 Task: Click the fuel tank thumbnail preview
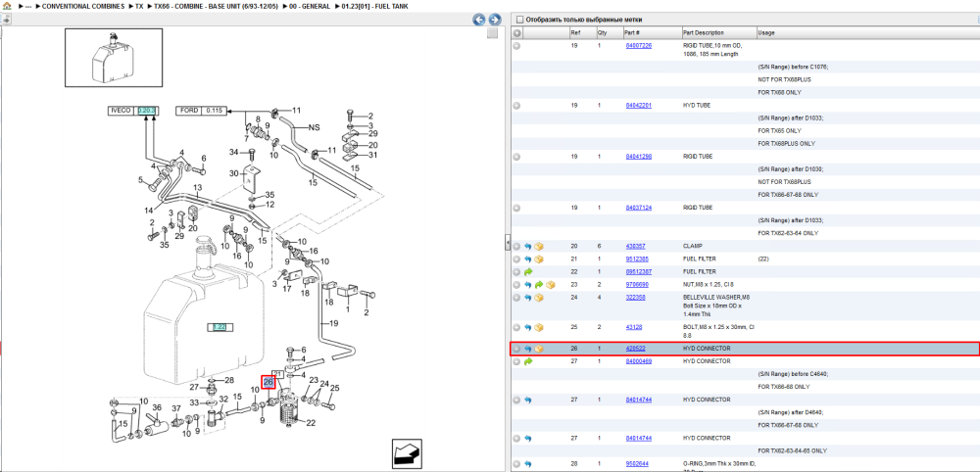click(114, 58)
